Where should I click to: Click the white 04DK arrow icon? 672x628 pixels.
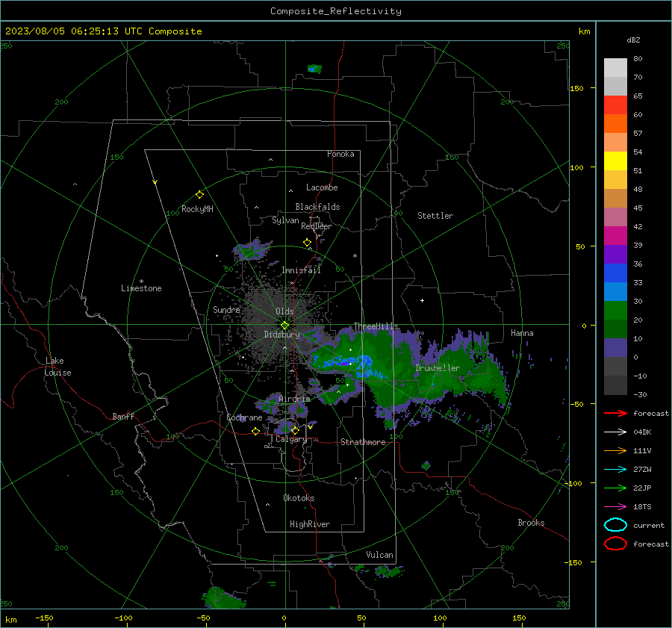tap(615, 432)
